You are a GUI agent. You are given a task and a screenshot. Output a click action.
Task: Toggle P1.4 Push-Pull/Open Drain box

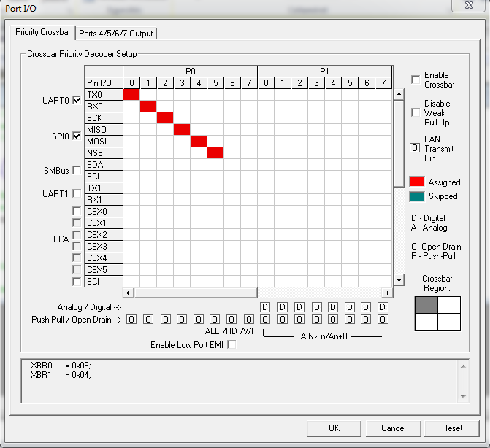[333, 319]
